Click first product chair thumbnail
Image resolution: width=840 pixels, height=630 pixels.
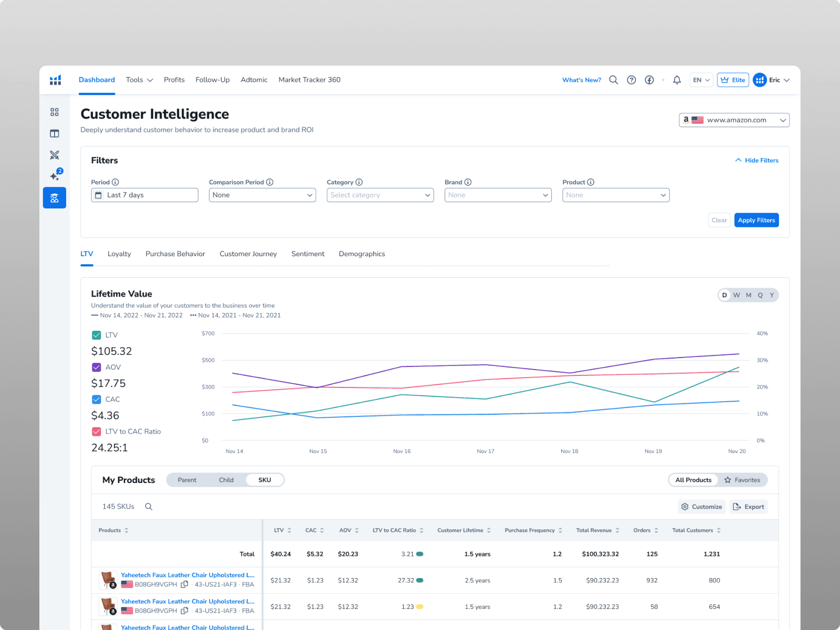click(x=108, y=580)
